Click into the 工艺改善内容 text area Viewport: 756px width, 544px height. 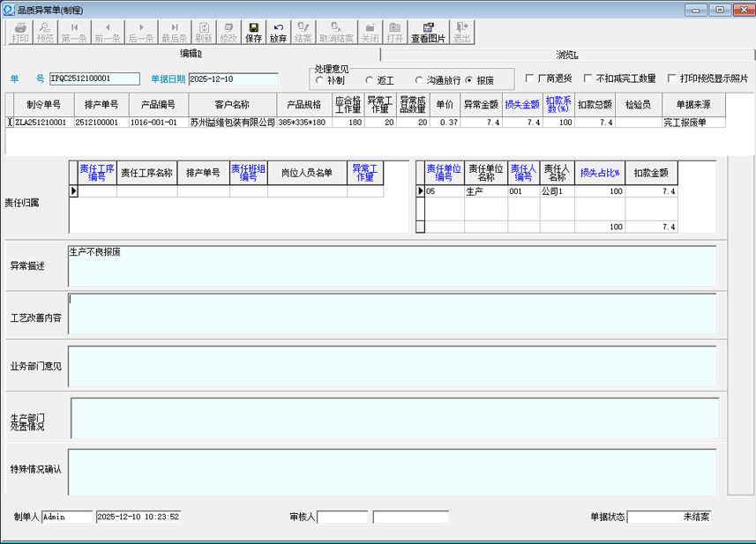click(393, 315)
